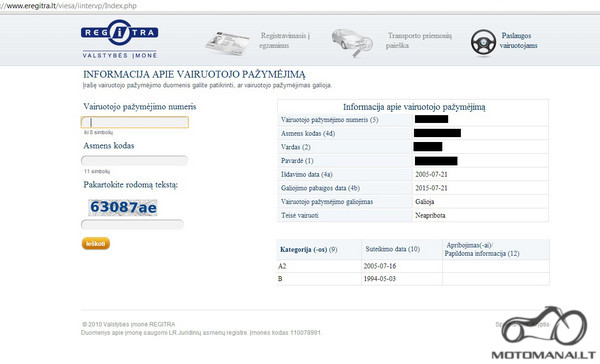Click the Vairuotojo pažymėjimo numeris input field
Image resolution: width=600 pixels, height=364 pixels.
click(x=135, y=122)
